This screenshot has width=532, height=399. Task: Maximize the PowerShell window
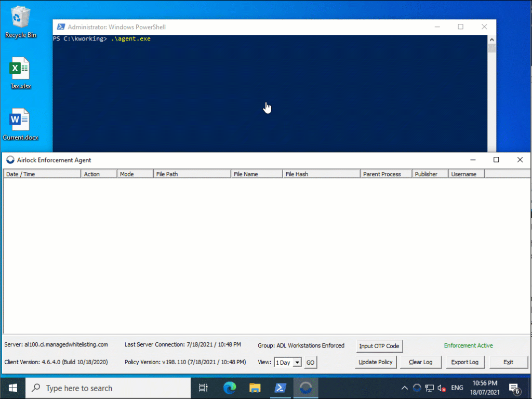tap(460, 27)
